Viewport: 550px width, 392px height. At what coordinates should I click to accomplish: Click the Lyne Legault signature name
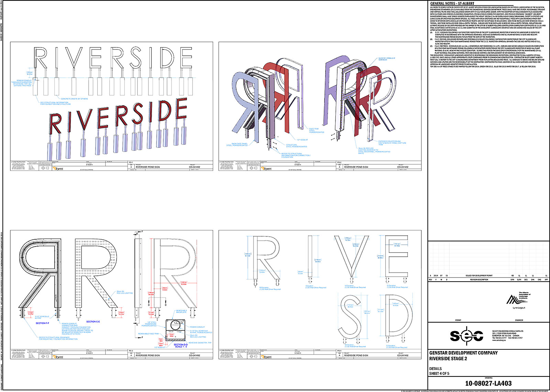click(x=519, y=308)
